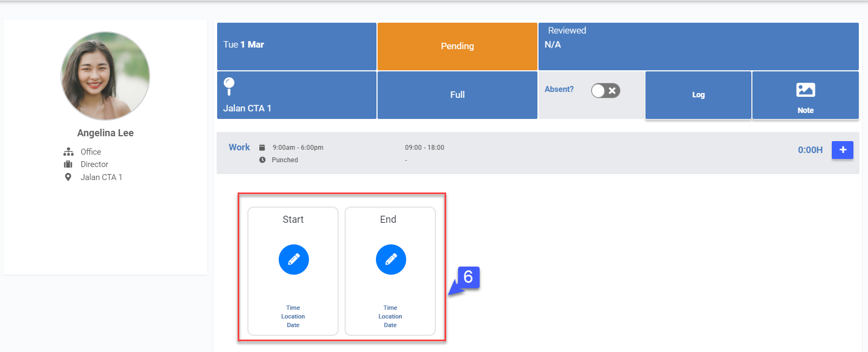The width and height of the screenshot is (868, 352).
Task: Click the Angelina Lee name text
Action: click(105, 133)
